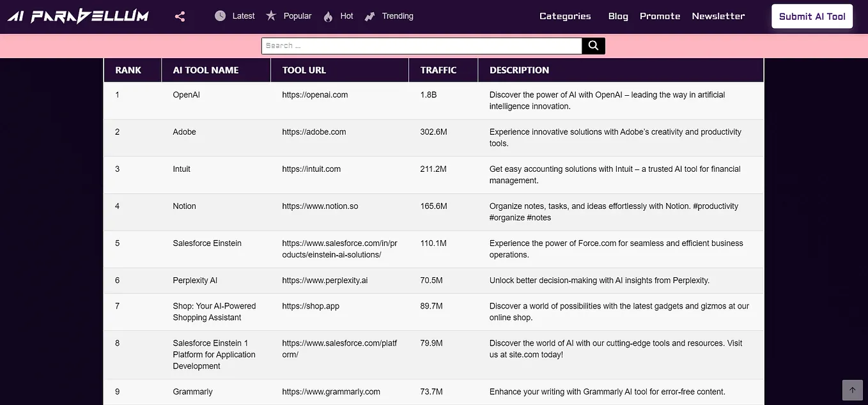Click the Submit AI Tool button

click(812, 17)
